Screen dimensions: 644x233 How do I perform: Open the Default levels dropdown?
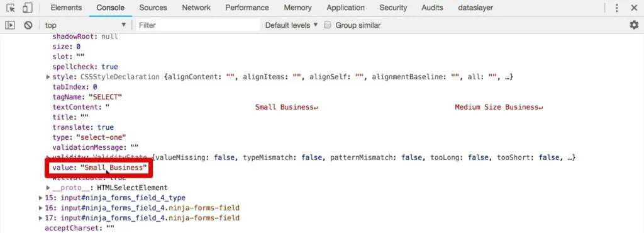coord(292,25)
